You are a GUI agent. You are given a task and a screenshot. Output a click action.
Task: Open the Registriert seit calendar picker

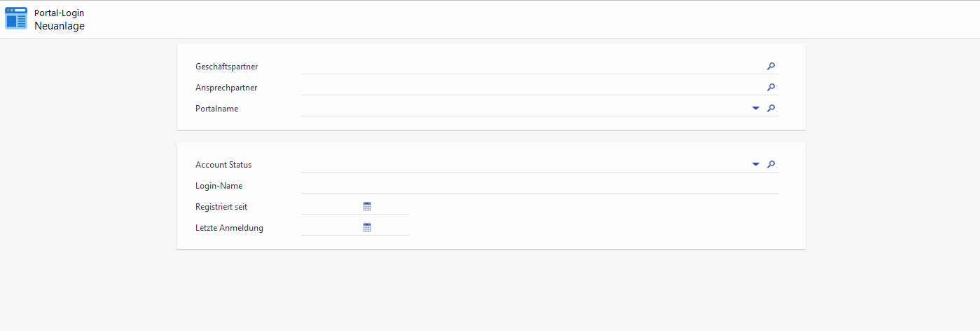tap(367, 206)
